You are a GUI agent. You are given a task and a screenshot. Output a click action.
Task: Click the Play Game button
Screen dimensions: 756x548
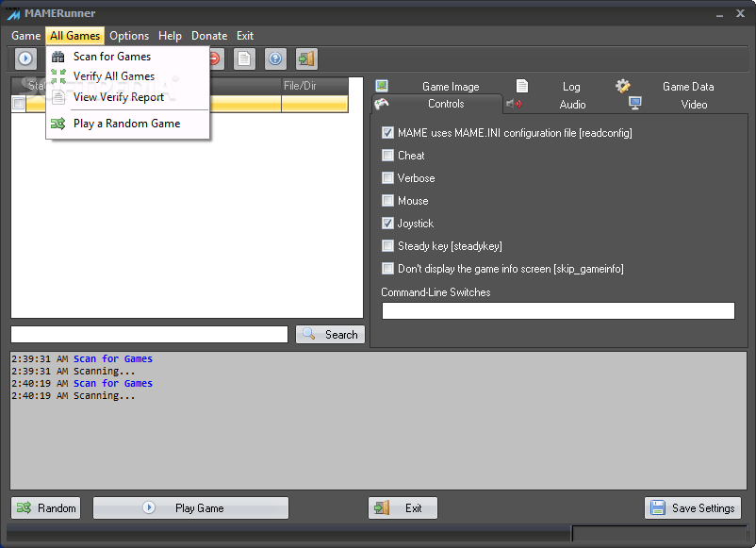(x=191, y=508)
